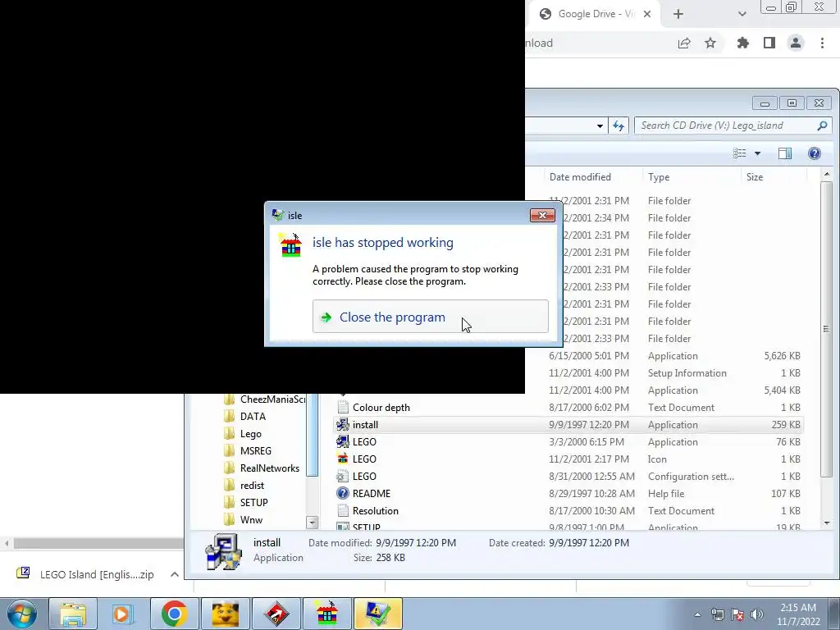Open the Chrome three-dot menu

(x=822, y=43)
